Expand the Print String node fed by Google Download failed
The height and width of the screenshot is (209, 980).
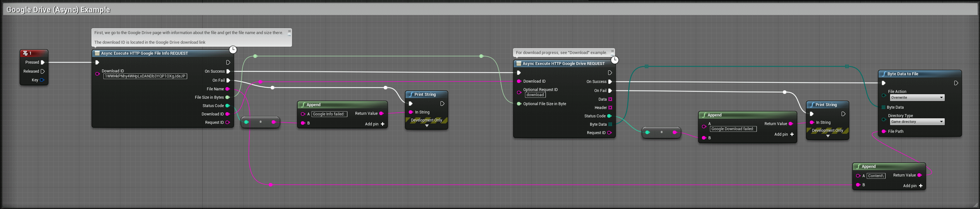[828, 136]
